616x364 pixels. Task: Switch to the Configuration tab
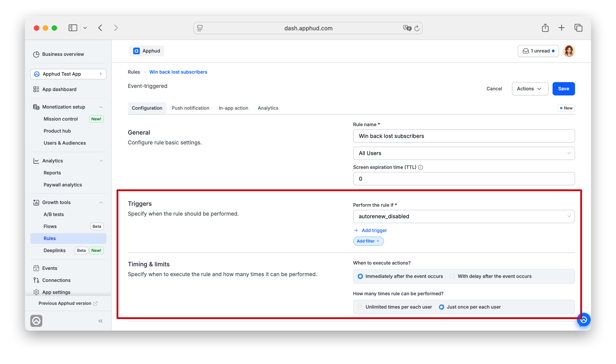(147, 108)
